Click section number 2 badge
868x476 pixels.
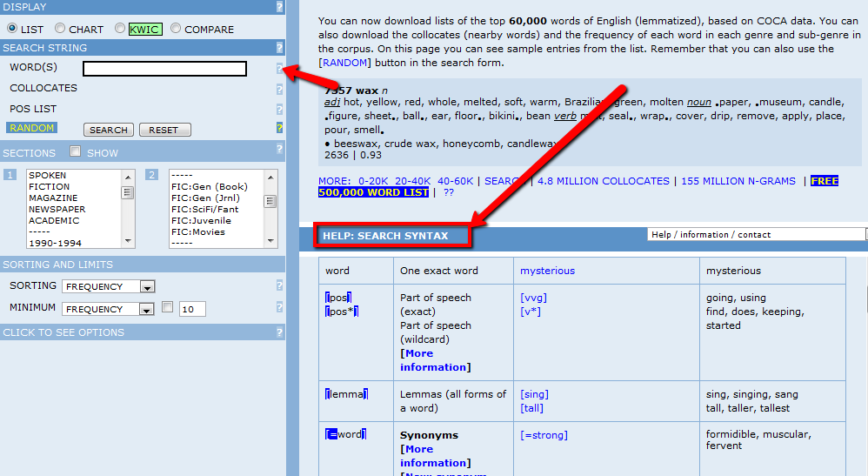pyautogui.click(x=151, y=175)
